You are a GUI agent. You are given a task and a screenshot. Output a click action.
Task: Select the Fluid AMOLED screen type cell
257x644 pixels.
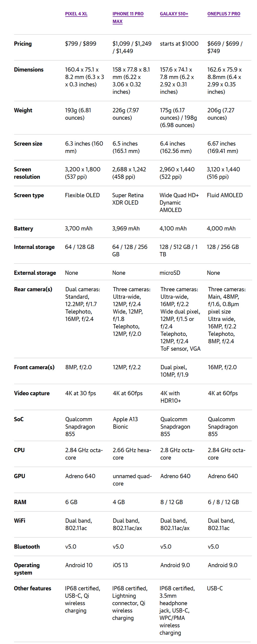pyautogui.click(x=225, y=196)
